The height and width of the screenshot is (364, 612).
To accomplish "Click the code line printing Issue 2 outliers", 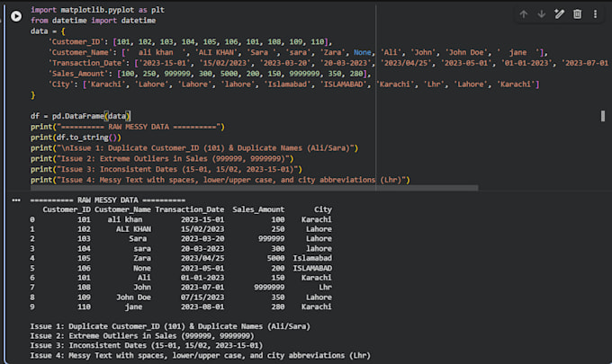I will click(162, 158).
